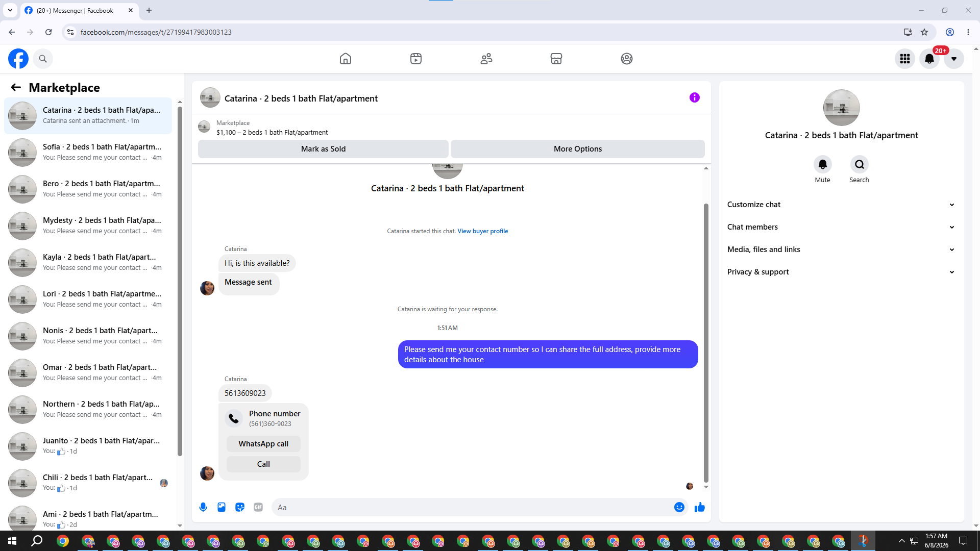The width and height of the screenshot is (980, 551).
Task: Search in conversation magnifier icon
Action: tap(860, 164)
